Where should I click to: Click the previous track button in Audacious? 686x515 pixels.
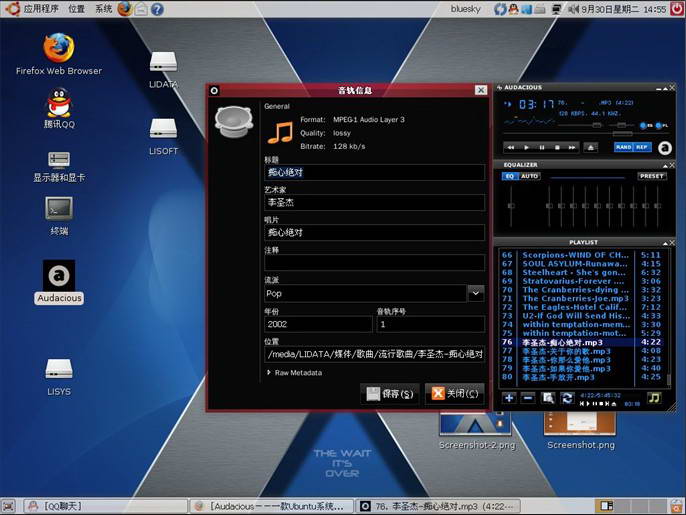coord(510,147)
